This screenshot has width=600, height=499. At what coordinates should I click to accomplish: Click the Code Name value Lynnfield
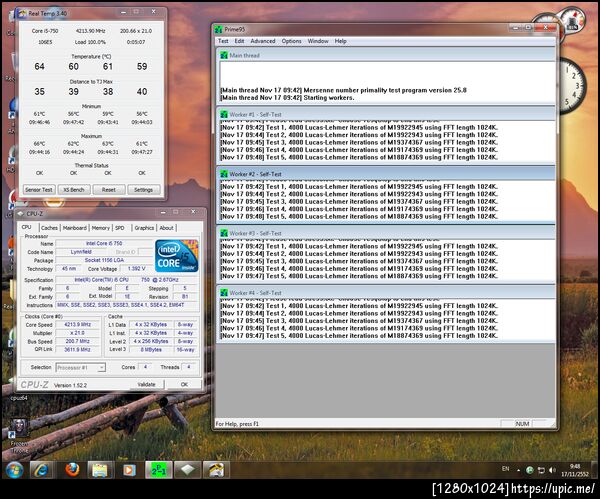coord(81,252)
